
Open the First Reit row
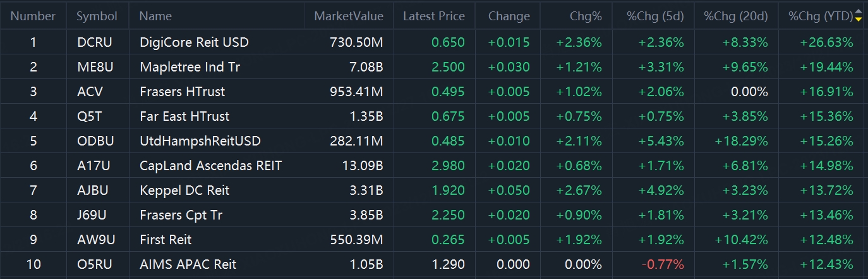(x=166, y=240)
